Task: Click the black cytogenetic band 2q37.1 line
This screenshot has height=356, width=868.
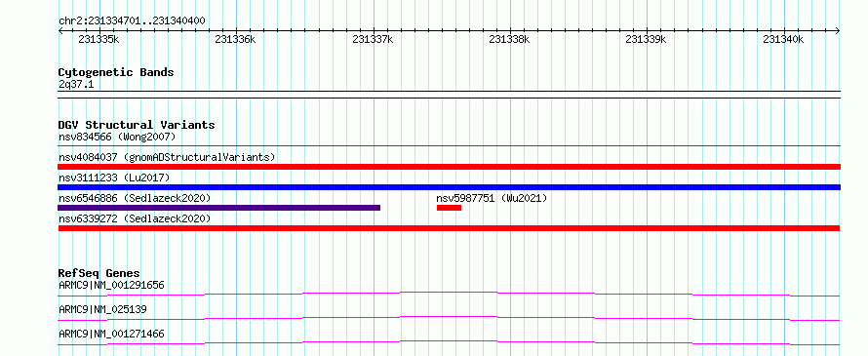Action: (449, 95)
